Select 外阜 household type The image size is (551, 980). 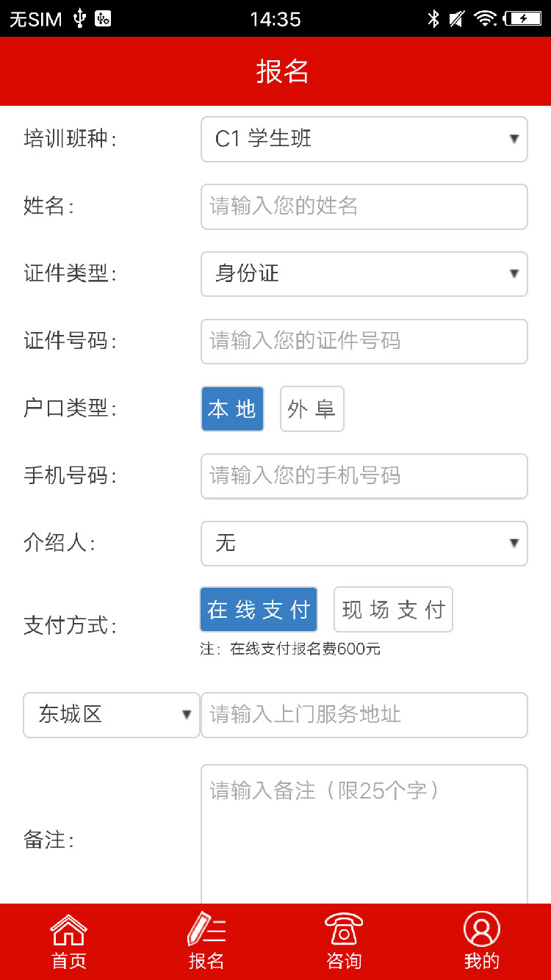(311, 409)
